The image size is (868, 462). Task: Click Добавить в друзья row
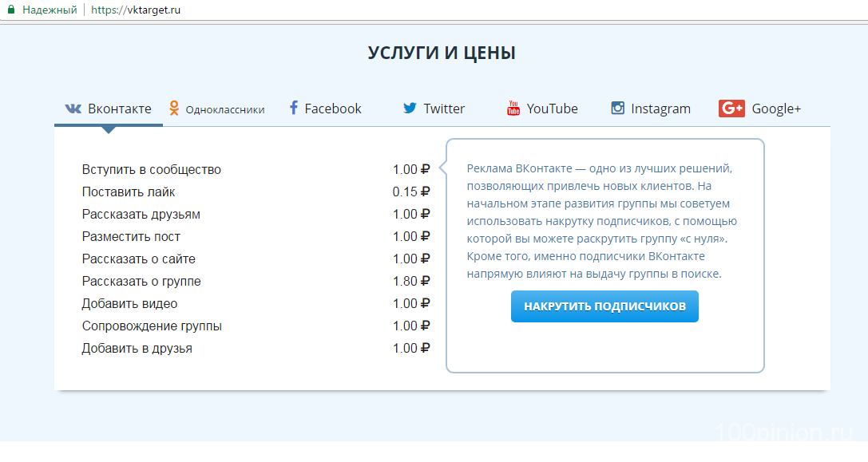pyautogui.click(x=256, y=348)
